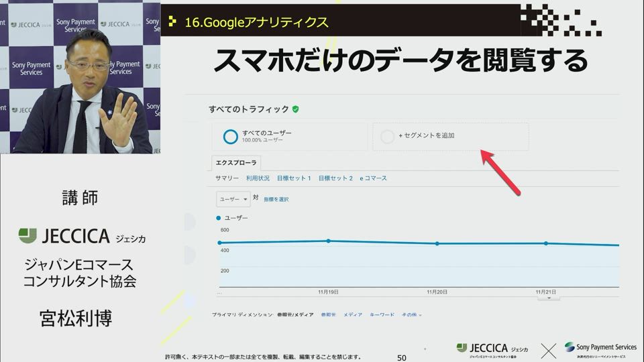The width and height of the screenshot is (644, 362).
Task: Click the presenter video thumbnail
Action: (x=80, y=77)
